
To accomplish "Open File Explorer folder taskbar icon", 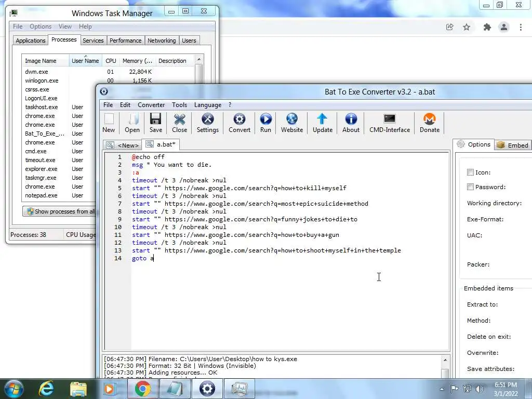I will [78, 389].
